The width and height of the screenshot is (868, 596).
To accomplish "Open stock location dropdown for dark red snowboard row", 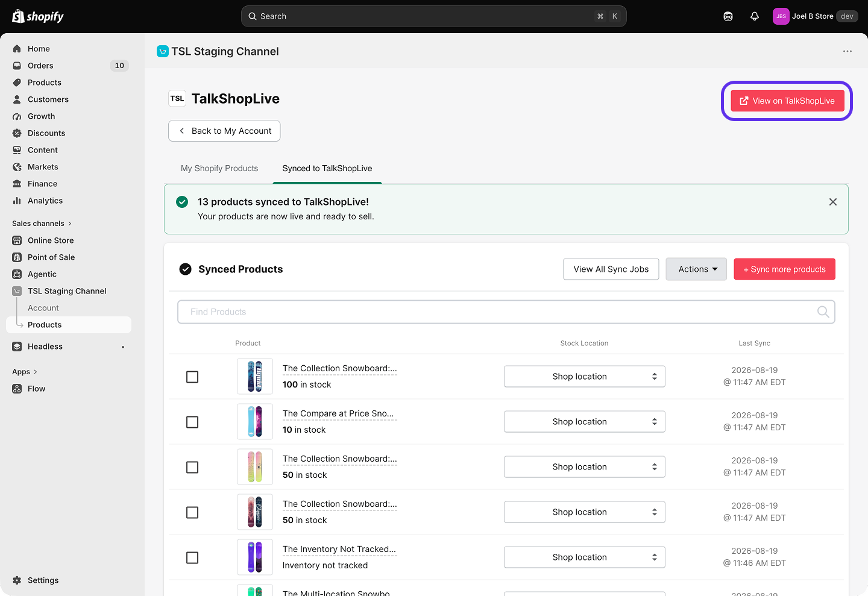I will 585,512.
